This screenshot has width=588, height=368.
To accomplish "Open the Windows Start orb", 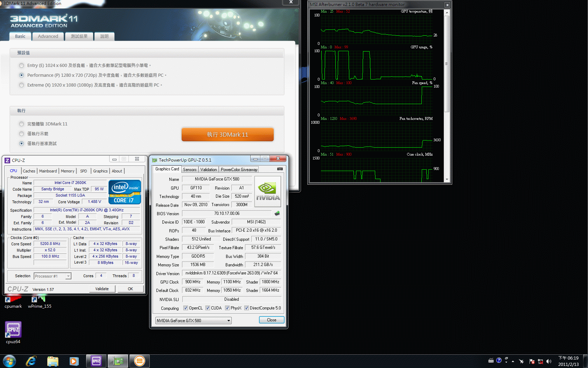I will pyautogui.click(x=9, y=361).
